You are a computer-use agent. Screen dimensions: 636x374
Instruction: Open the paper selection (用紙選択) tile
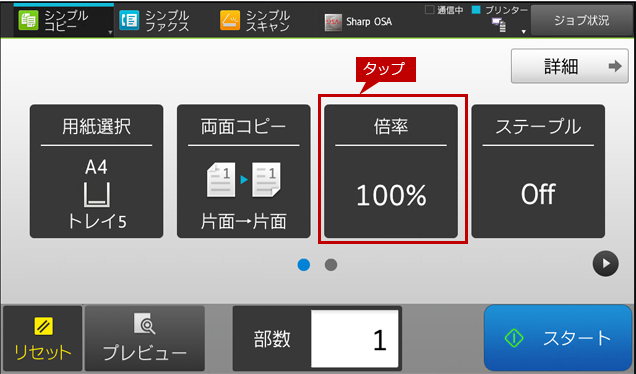coord(97,171)
